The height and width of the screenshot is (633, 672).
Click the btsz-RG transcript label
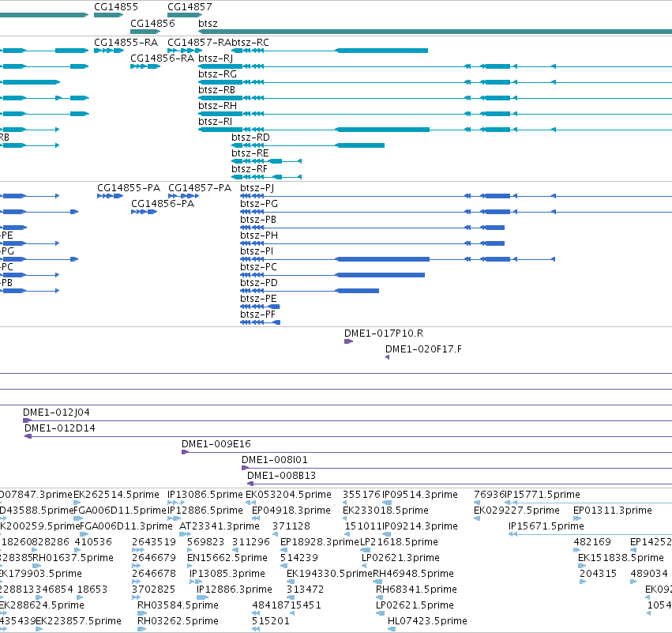(217, 74)
